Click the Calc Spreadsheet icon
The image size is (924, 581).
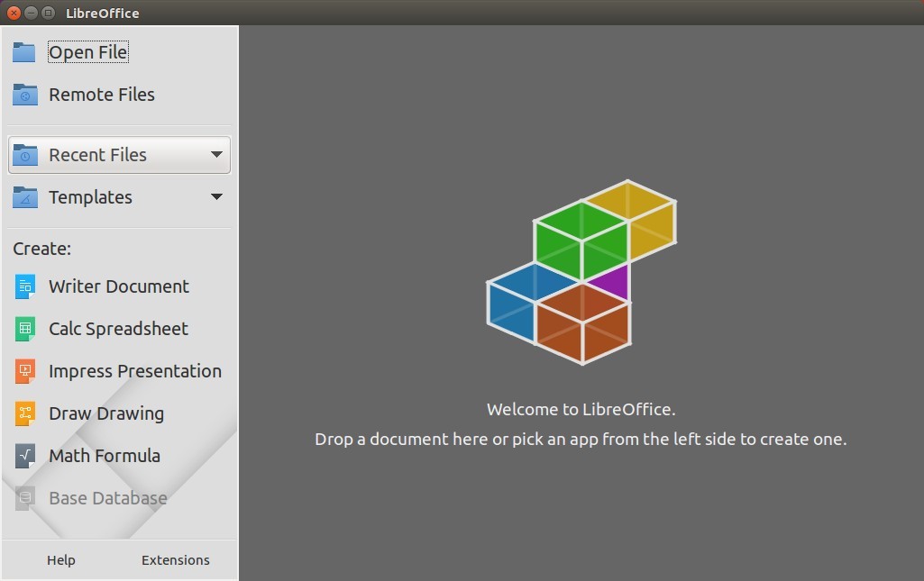24,329
